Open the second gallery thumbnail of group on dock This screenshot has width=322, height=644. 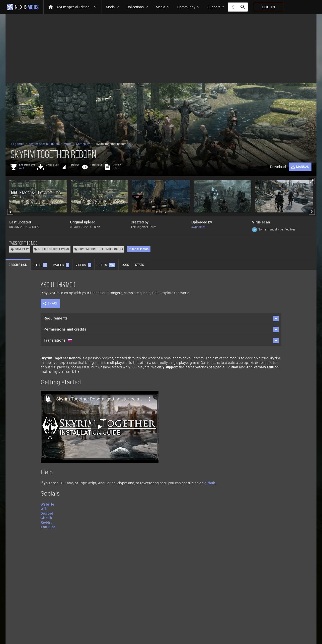point(100,196)
